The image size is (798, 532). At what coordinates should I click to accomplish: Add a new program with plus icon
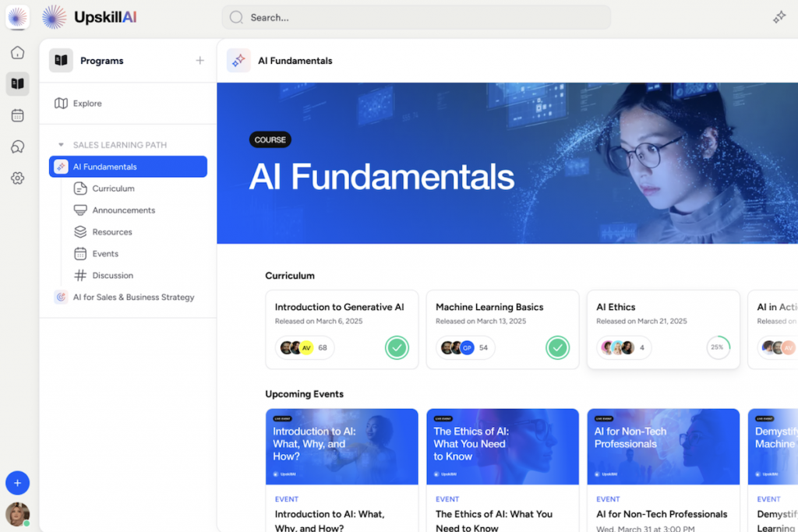(x=199, y=61)
